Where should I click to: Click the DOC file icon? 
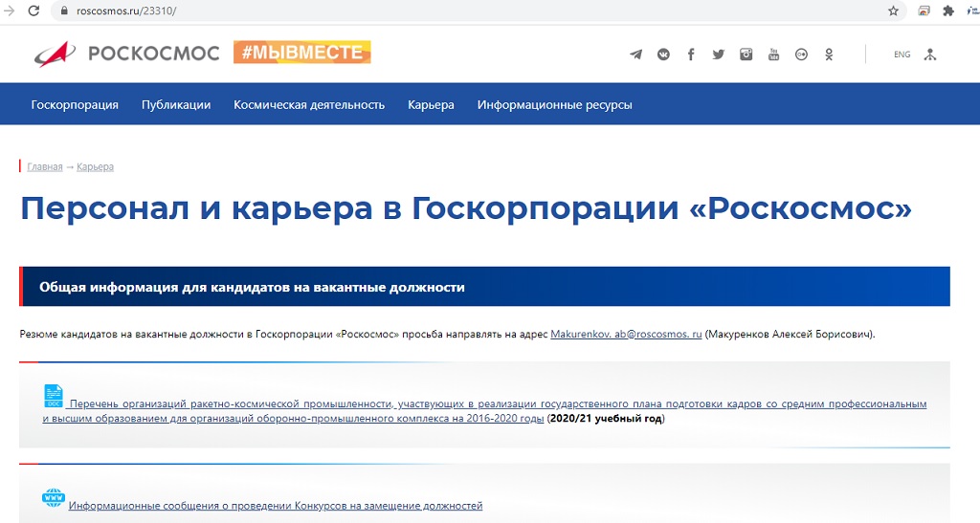54,396
